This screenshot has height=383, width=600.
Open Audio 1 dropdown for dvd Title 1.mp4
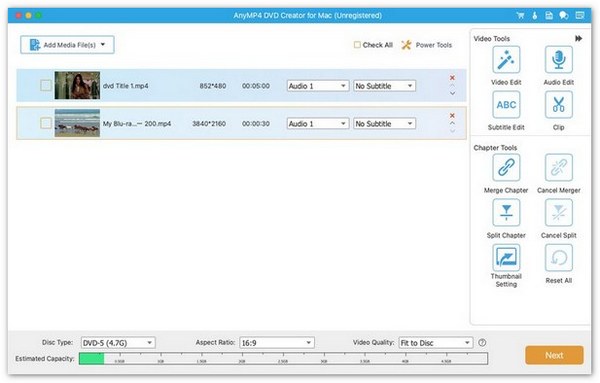(x=318, y=86)
